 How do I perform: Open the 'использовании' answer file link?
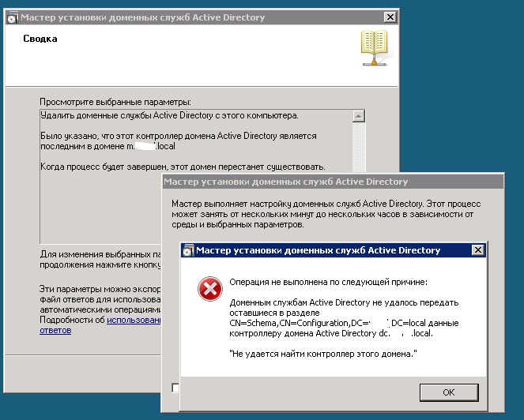134,320
